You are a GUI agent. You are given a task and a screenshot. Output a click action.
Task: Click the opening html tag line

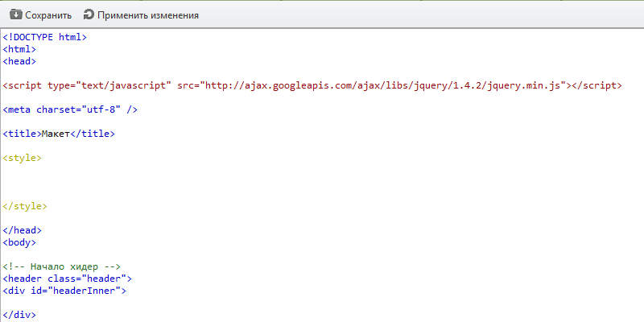pos(19,48)
